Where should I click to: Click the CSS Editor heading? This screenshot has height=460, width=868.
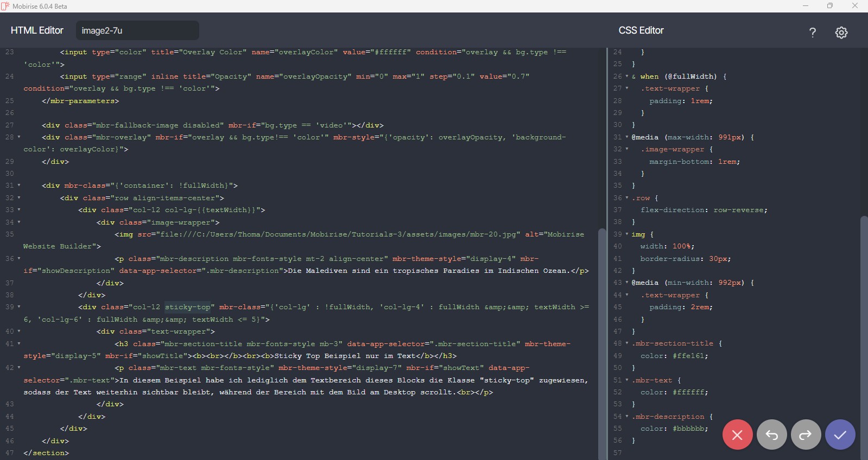641,30
